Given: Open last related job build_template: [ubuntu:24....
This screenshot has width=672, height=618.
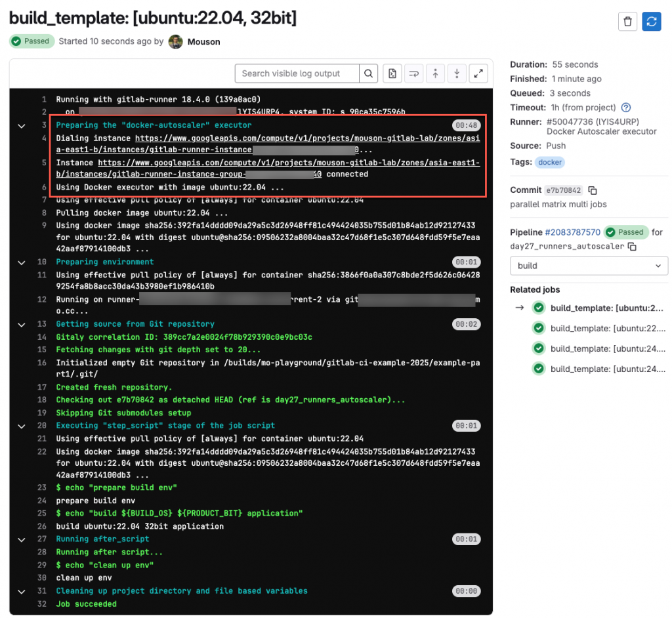Looking at the screenshot, I should click(x=608, y=369).
